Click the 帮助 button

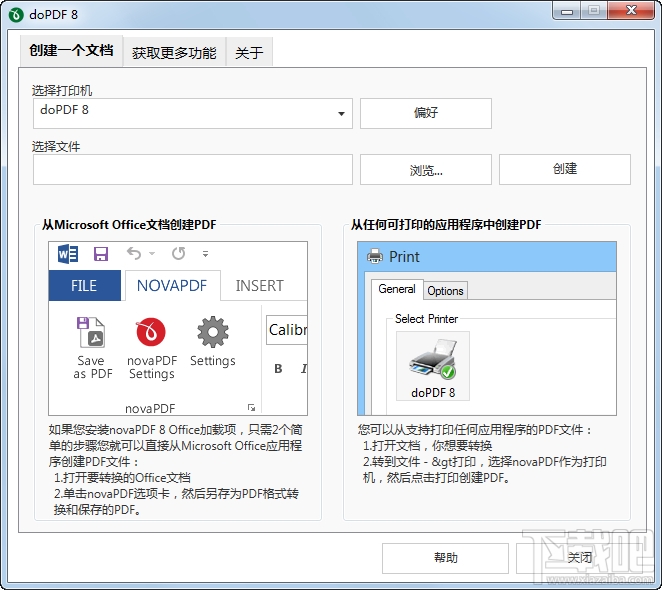(x=445, y=558)
